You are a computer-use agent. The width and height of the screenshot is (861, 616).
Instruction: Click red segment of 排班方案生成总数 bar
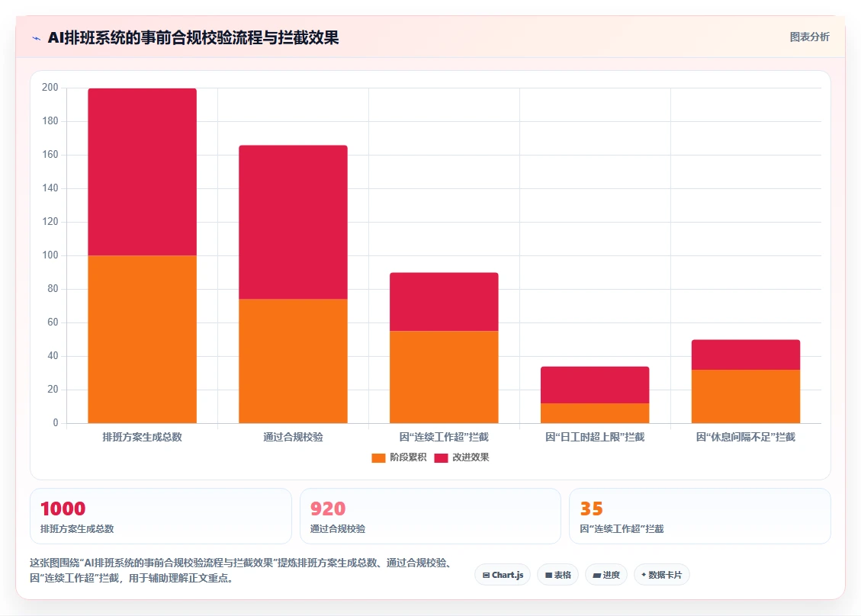click(142, 172)
